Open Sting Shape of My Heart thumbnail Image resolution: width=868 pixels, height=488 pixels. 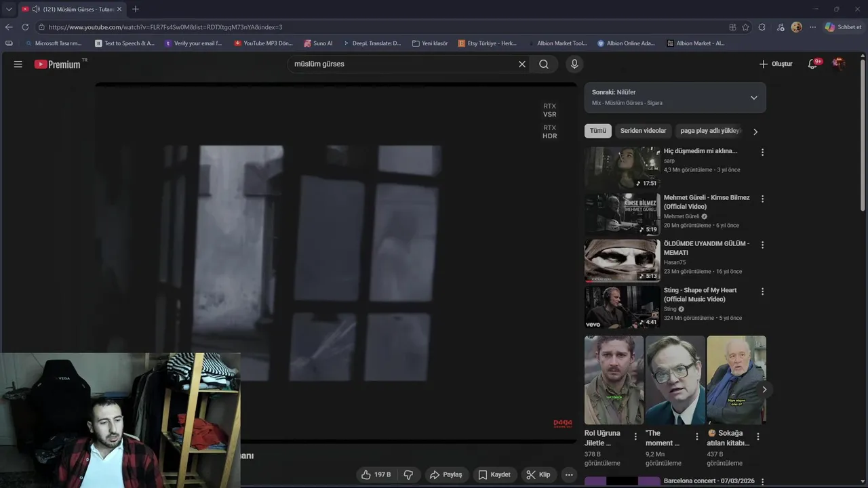click(x=622, y=307)
